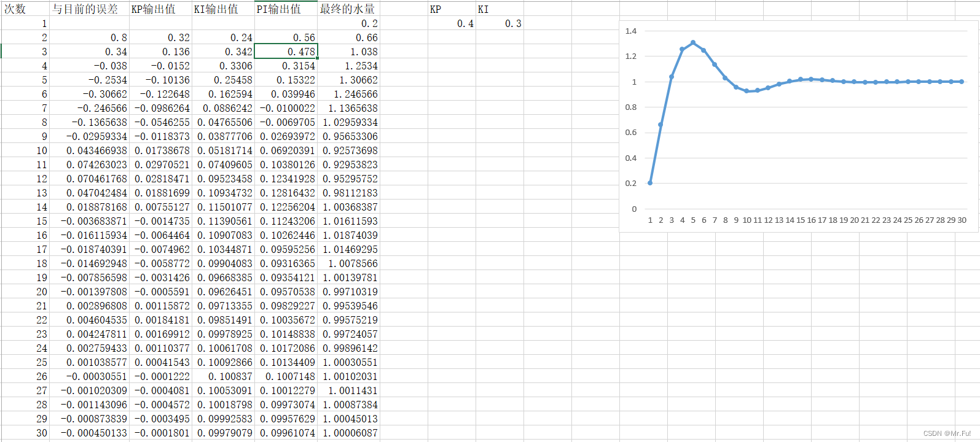The width and height of the screenshot is (980, 442).
Task: Click the KP输出值 column header cell
Action: coord(160,9)
